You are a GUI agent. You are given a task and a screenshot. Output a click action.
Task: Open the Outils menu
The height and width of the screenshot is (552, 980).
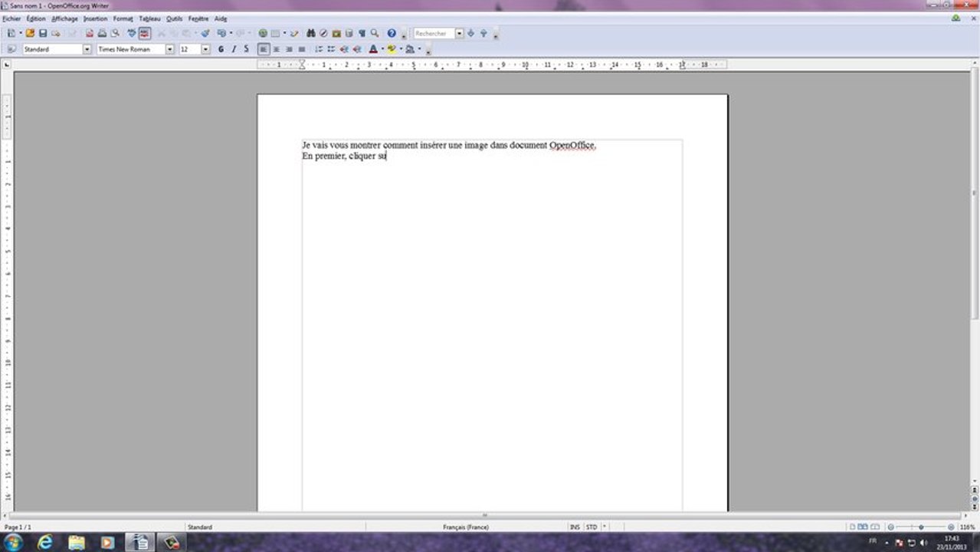point(174,18)
